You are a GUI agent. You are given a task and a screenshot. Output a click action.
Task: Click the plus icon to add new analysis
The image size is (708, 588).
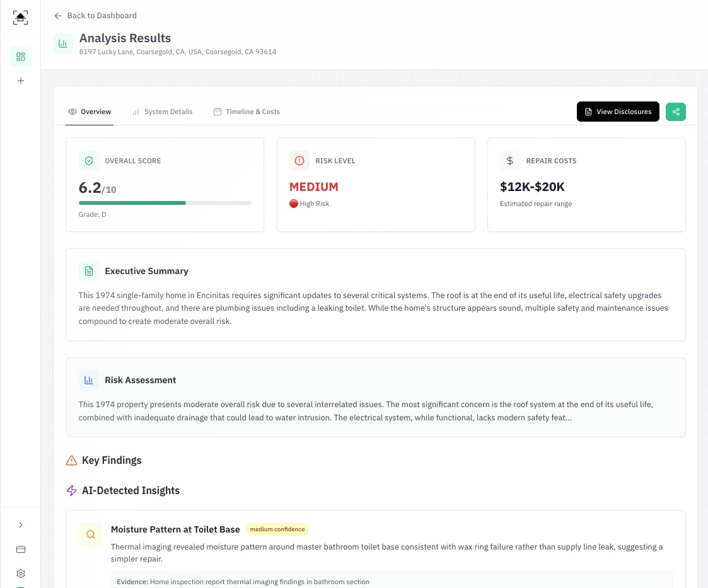pos(20,81)
